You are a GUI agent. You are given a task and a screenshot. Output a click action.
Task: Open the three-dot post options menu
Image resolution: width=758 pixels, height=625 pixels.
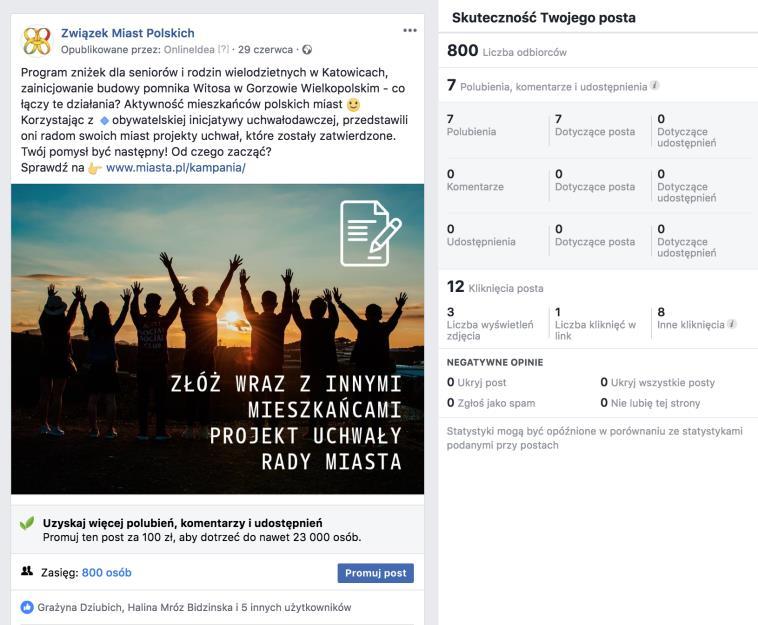409,30
